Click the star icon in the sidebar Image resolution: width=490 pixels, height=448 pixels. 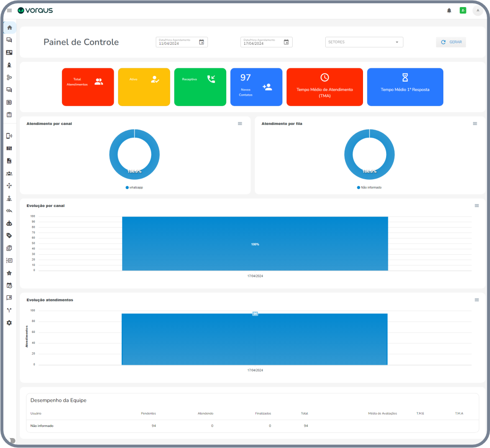(x=9, y=273)
